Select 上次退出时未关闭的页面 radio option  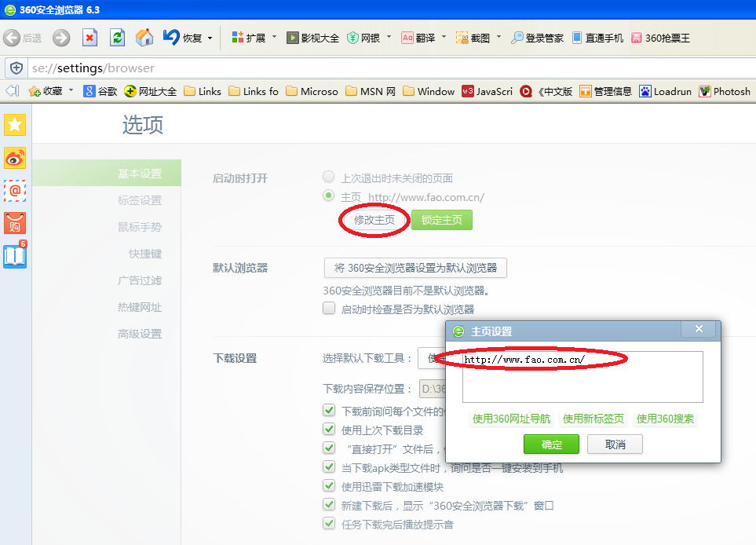point(328,177)
